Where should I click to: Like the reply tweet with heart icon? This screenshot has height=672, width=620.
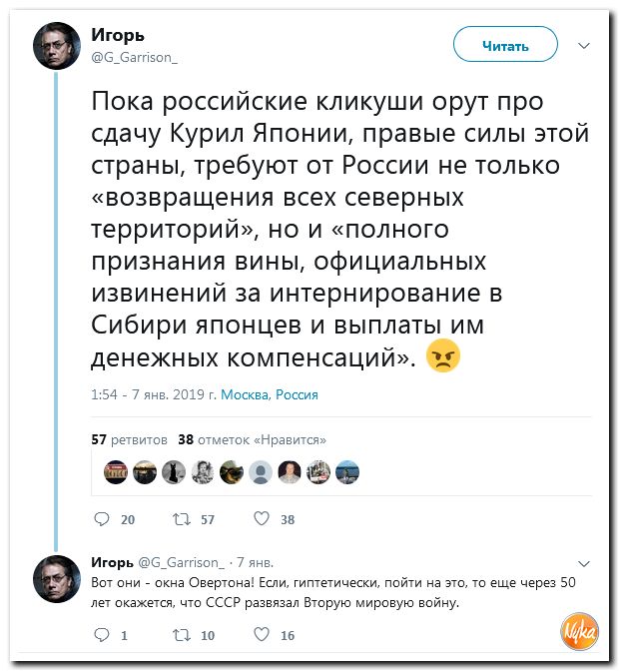[x=262, y=634]
